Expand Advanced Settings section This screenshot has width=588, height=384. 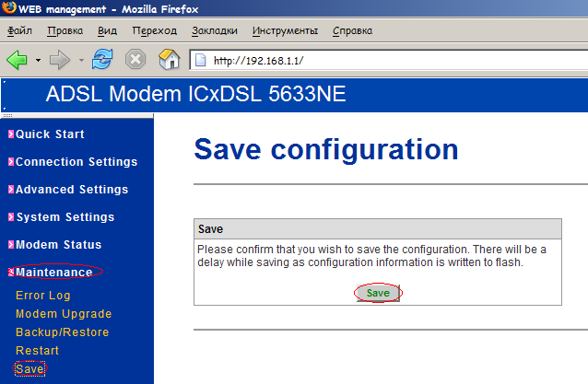[72, 190]
